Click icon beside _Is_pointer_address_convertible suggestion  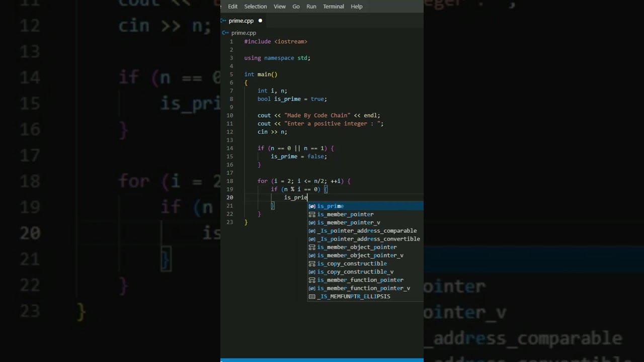[x=312, y=239]
